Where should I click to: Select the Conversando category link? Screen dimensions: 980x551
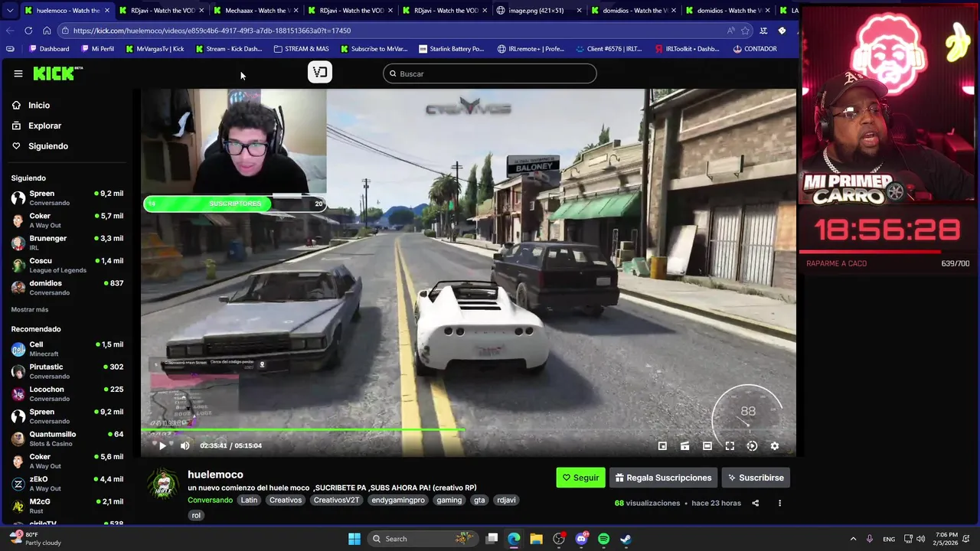point(210,500)
